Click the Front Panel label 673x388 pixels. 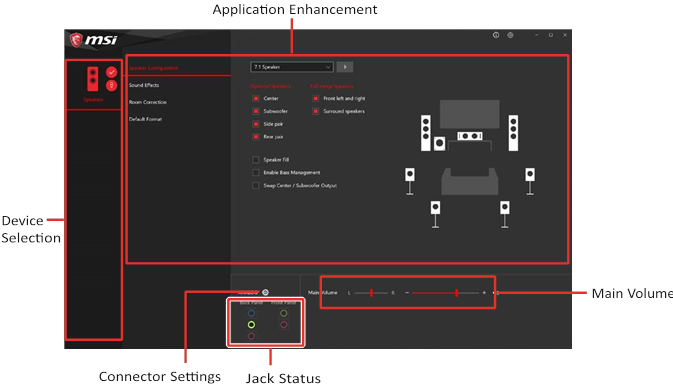283,303
